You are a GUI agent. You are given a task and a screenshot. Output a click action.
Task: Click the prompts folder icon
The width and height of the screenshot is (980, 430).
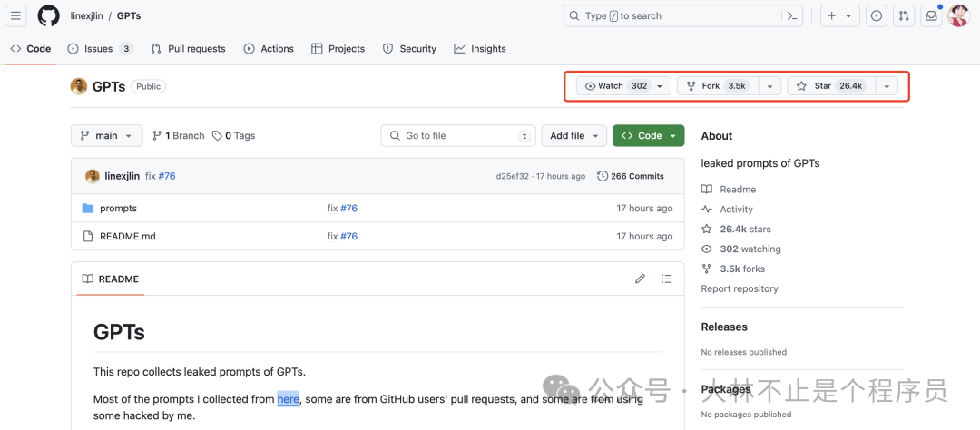click(87, 208)
